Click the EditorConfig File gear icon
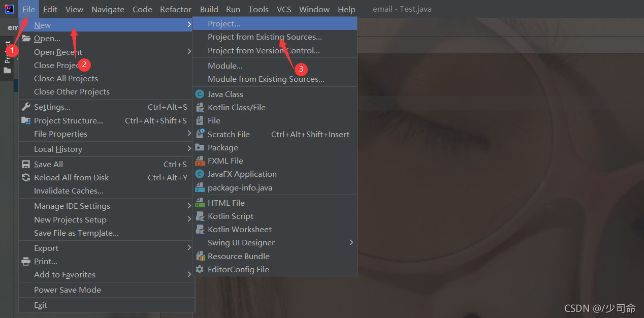Screen dimensions: 644x318 tap(200, 269)
